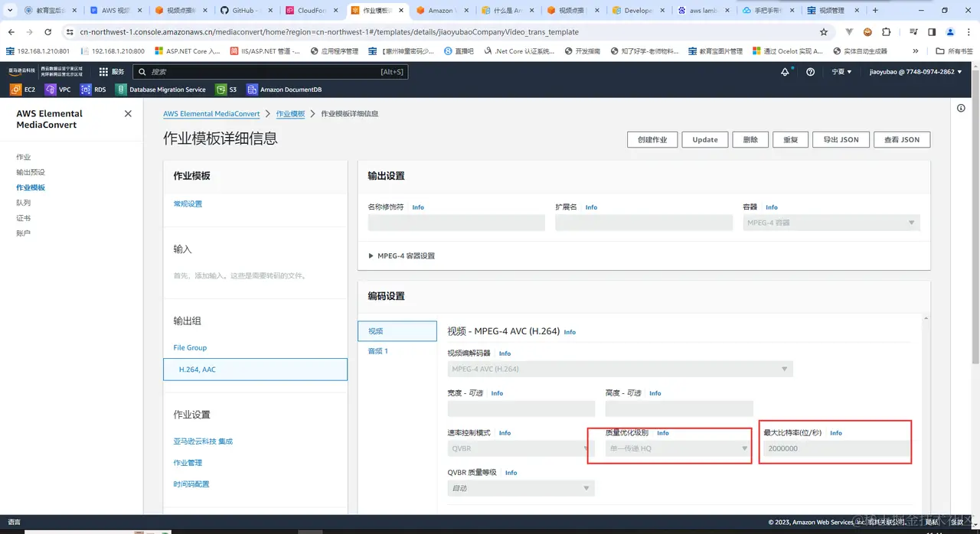Image resolution: width=980 pixels, height=534 pixels.
Task: Open RDS service shortcut
Action: (x=93, y=90)
